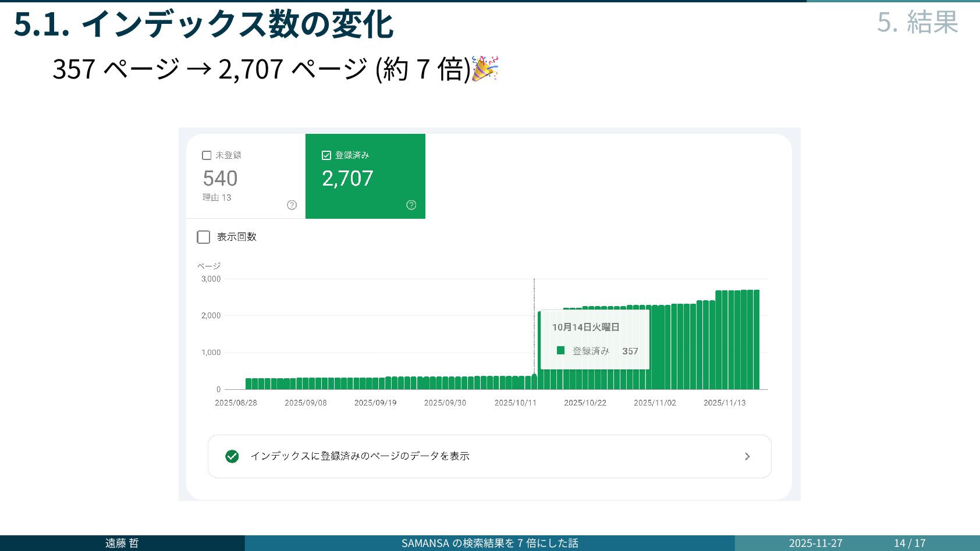Viewport: 980px width, 551px height.
Task: Enable the 表示回数 checkbox
Action: [x=204, y=237]
